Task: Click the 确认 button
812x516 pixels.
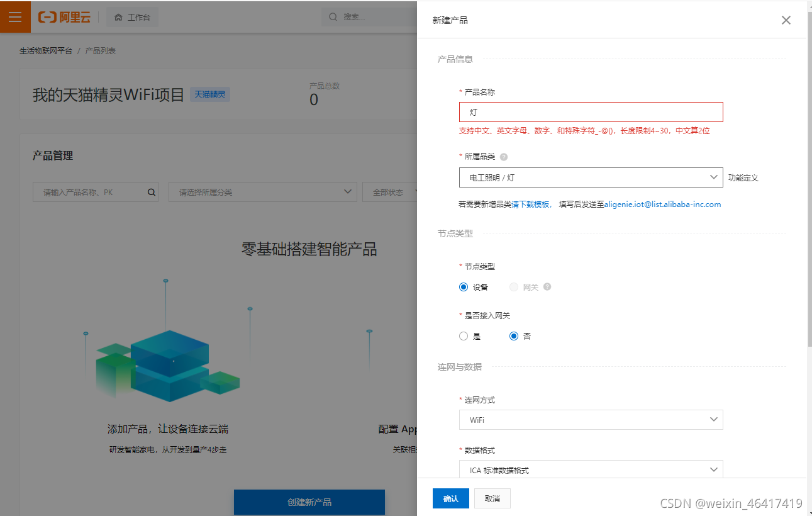Action: point(451,498)
